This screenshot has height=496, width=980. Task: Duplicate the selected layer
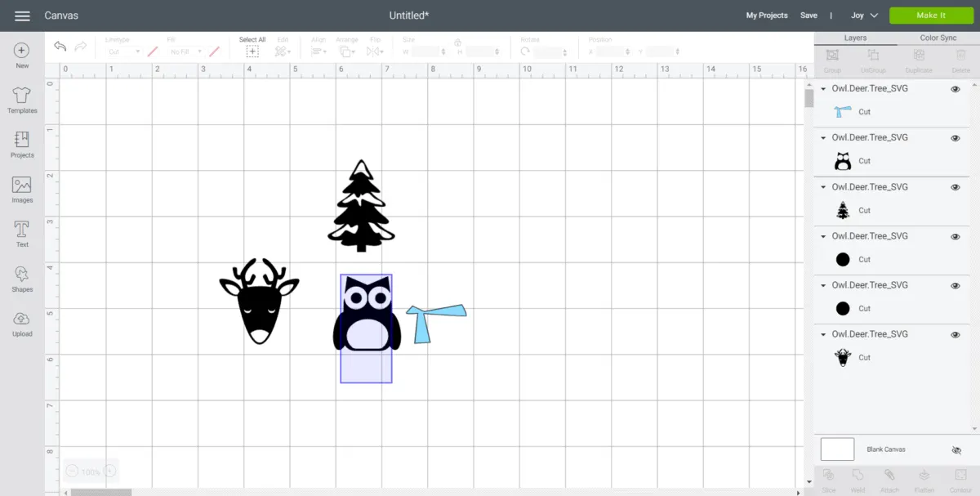point(918,60)
